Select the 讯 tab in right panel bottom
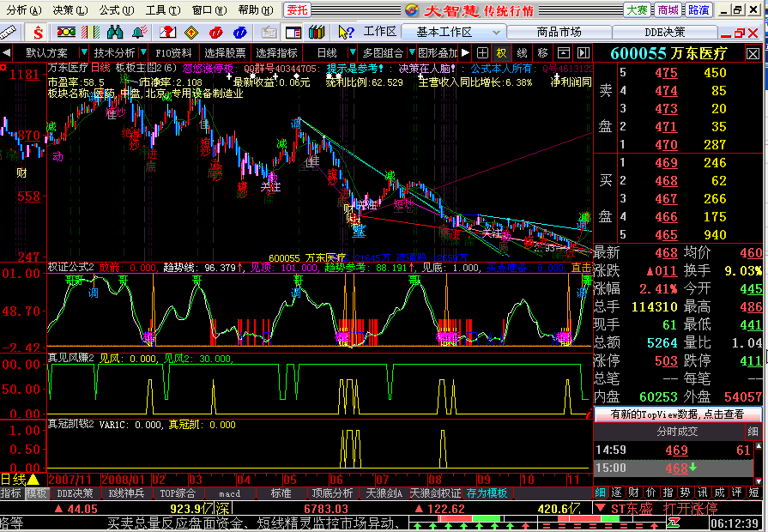Viewport: 768px width, 532px height. pyautogui.click(x=703, y=493)
